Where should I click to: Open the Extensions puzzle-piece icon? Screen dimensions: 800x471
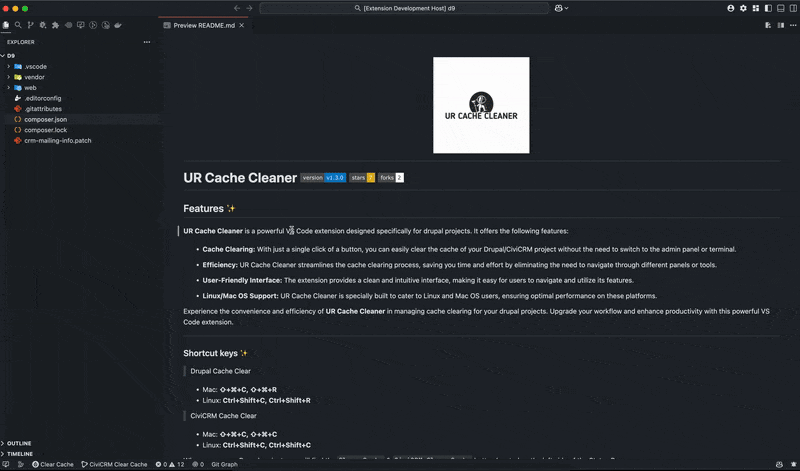(x=55, y=25)
